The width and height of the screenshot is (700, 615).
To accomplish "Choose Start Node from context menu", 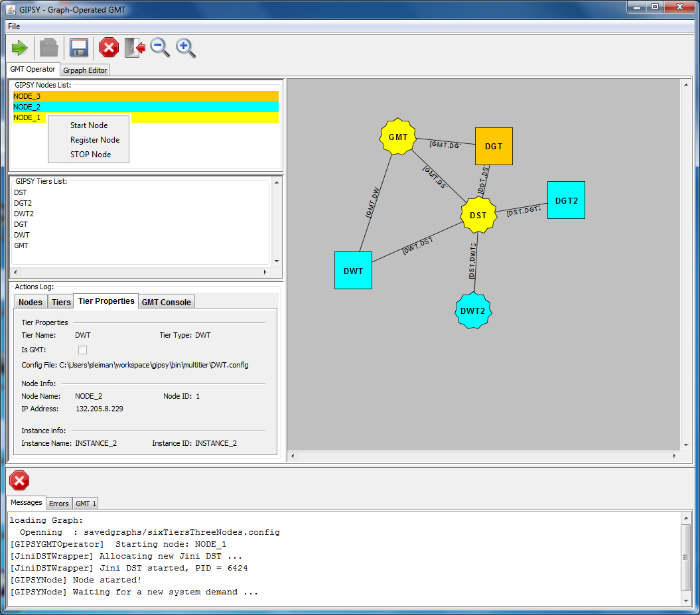I will tap(89, 125).
